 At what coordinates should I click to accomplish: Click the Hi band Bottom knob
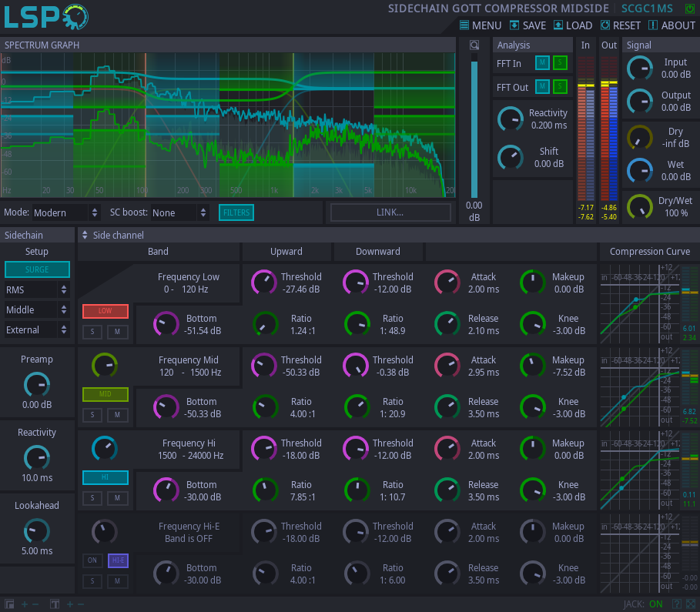tap(166, 490)
